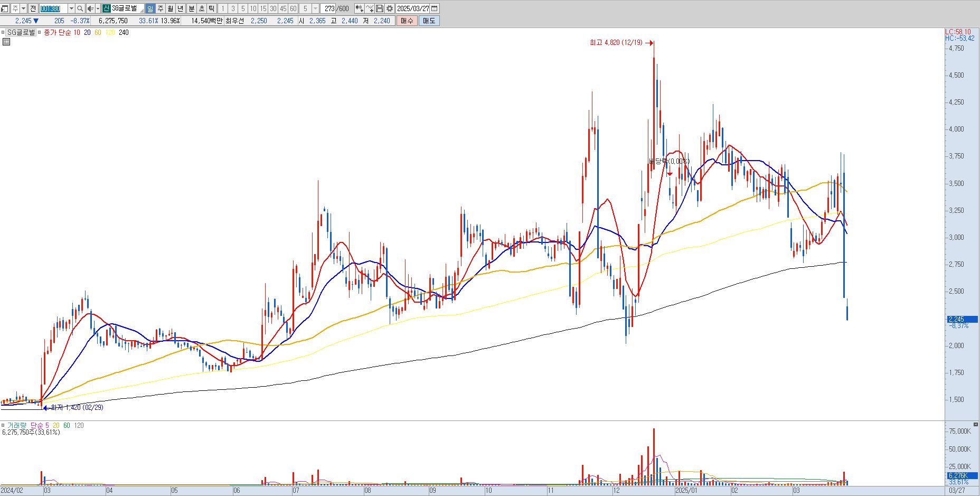980x496 pixels.
Task: Click the green 신 market badge icon
Action: tap(106, 8)
